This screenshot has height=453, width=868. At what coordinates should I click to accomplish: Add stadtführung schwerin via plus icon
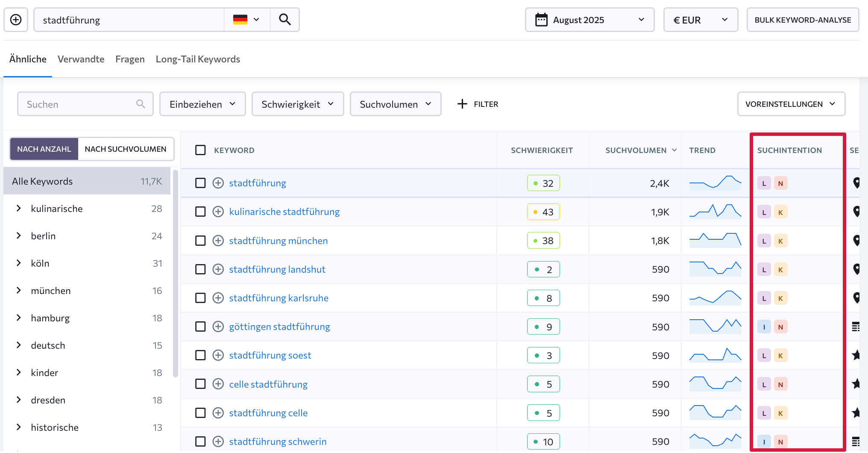[218, 441]
